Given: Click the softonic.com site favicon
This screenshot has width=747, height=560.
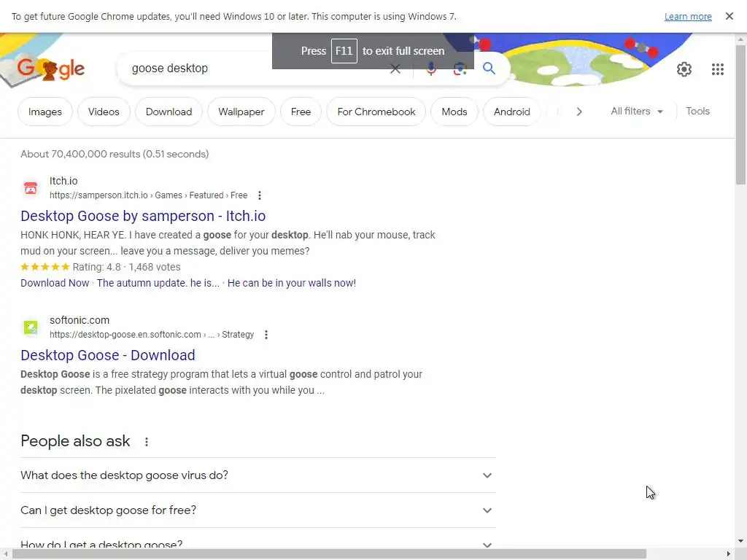Looking at the screenshot, I should (31, 327).
